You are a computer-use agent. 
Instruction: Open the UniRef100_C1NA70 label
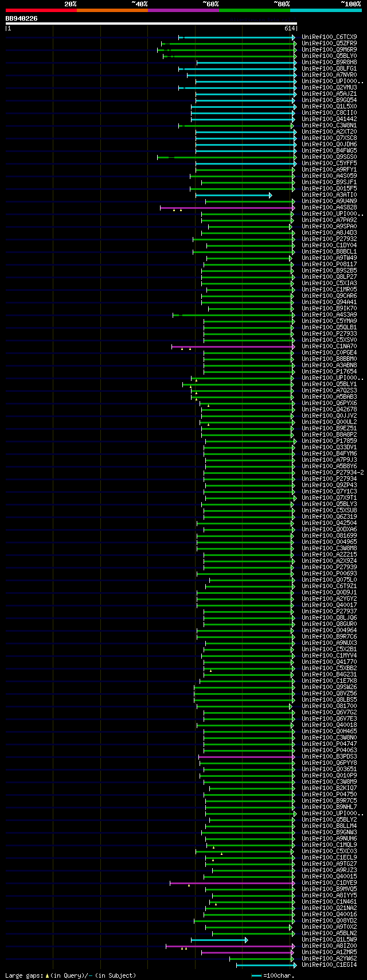pos(329,347)
